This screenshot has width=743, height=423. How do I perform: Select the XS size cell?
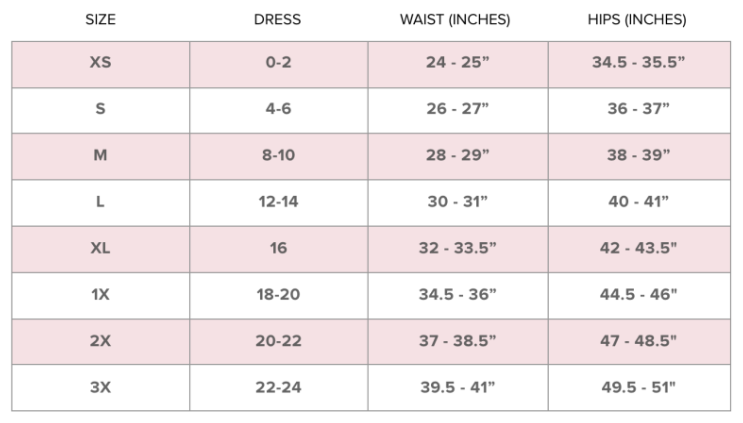pos(100,63)
